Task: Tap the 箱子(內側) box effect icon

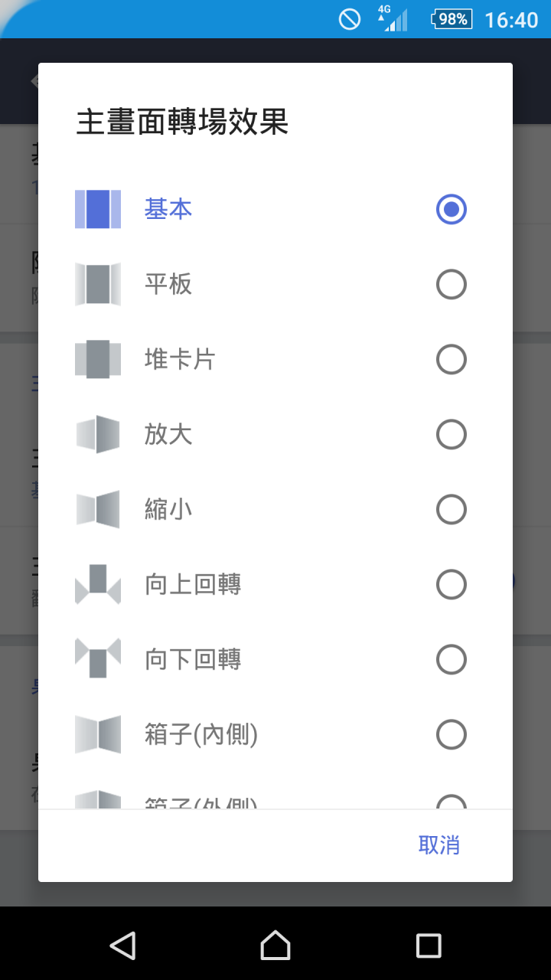Action: [98, 734]
